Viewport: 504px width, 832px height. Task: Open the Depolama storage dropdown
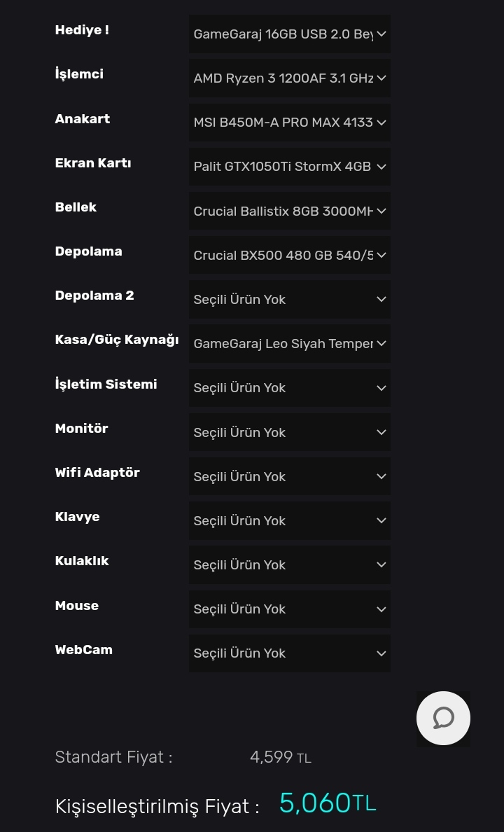[x=289, y=255]
